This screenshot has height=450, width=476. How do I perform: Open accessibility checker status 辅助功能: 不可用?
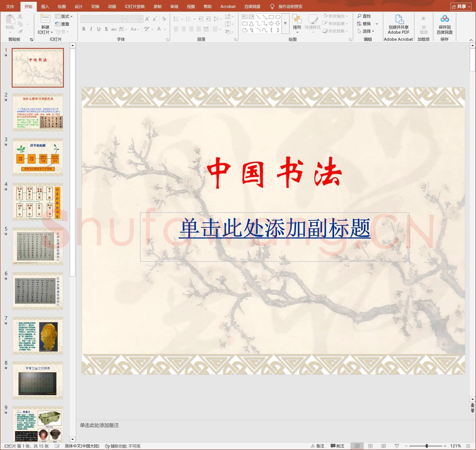point(122,446)
